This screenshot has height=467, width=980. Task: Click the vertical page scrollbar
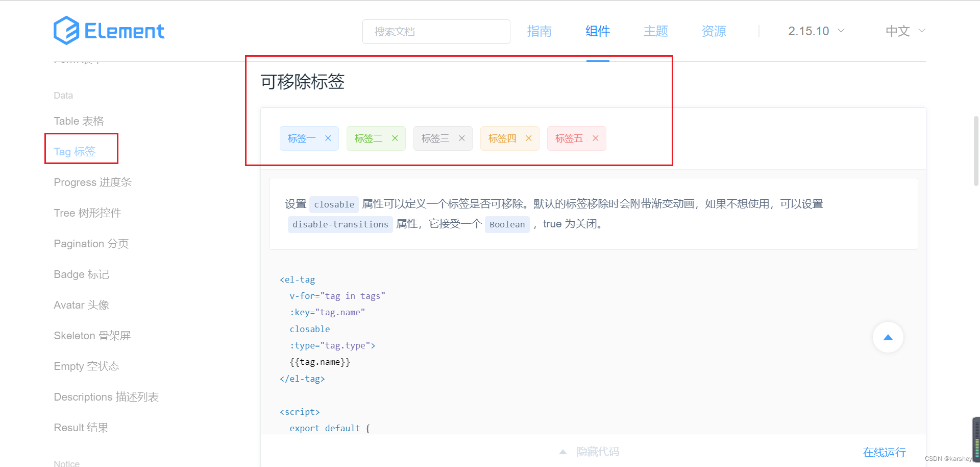[x=975, y=153]
